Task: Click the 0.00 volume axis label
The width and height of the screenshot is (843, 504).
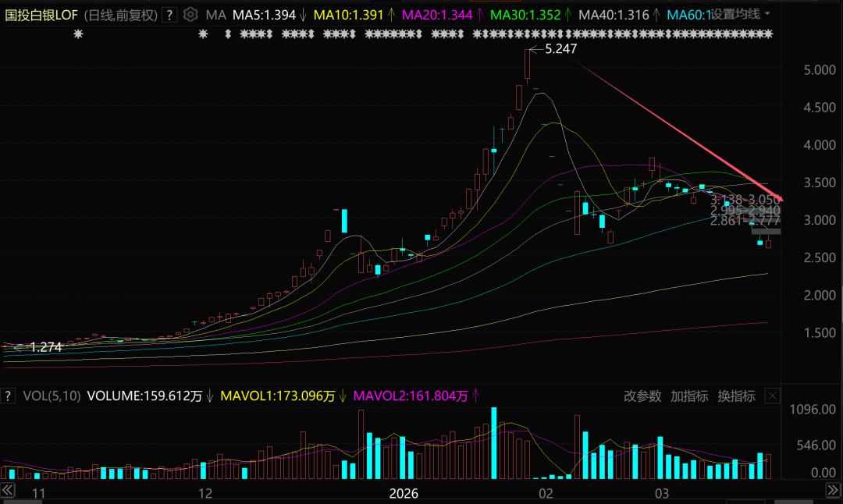Action: 823,472
